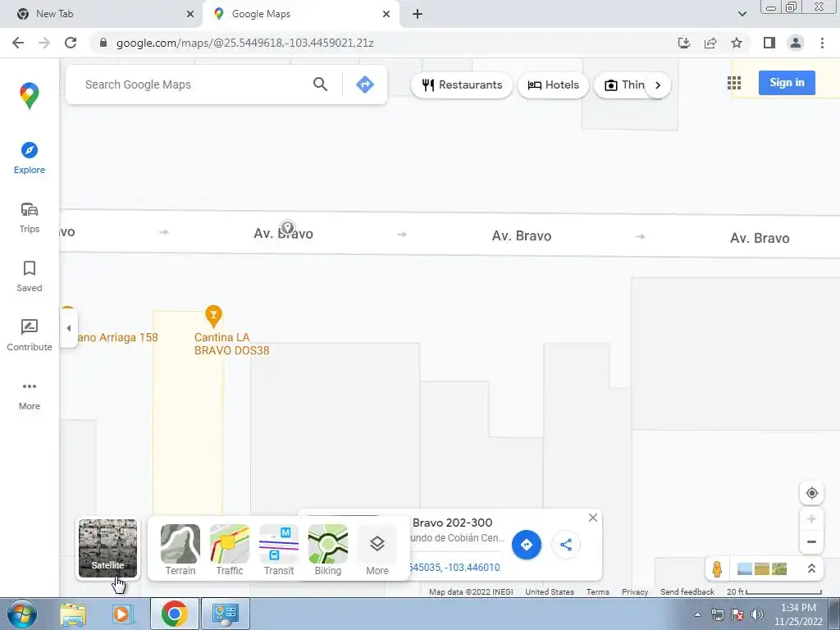Image resolution: width=840 pixels, height=630 pixels.
Task: Install Google Maps app icon
Action: [684, 43]
